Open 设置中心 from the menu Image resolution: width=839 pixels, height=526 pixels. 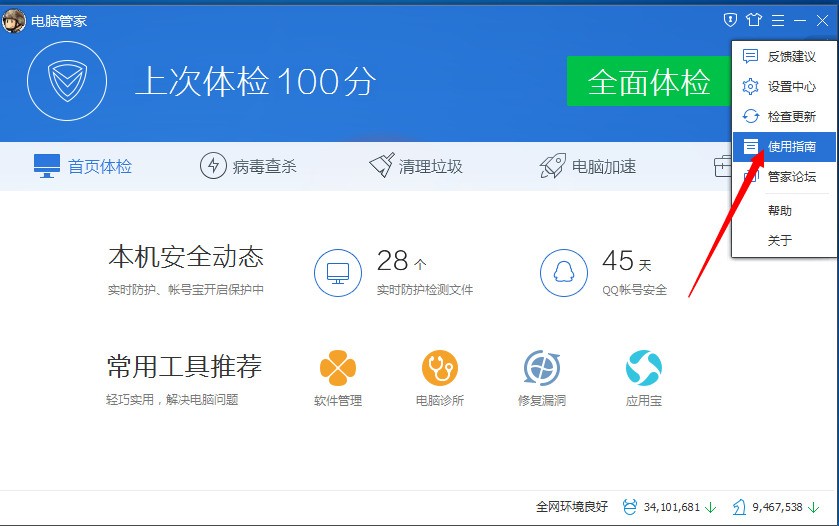(x=784, y=86)
